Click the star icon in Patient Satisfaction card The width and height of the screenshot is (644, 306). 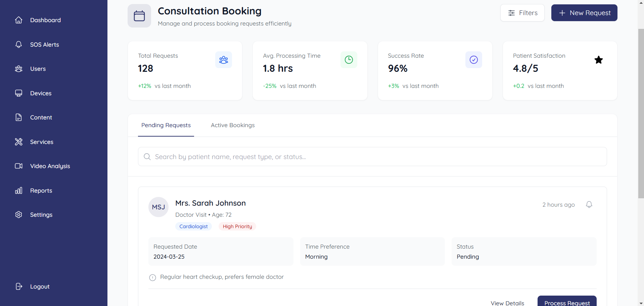599,60
